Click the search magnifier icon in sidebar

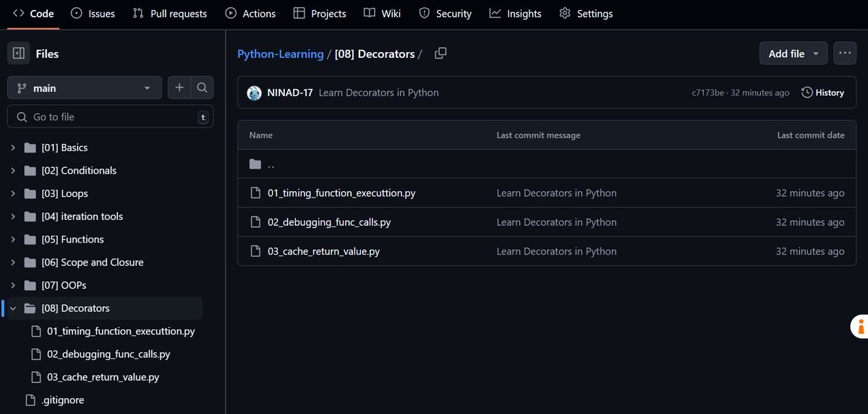203,88
